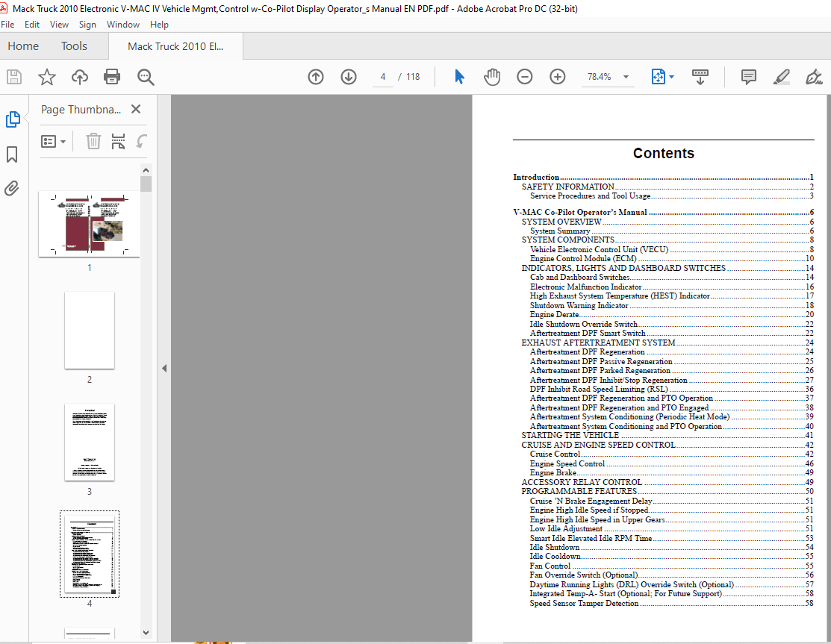Select page 3 thumbnail
Viewport: 831px width, 644px height.
coord(90,443)
